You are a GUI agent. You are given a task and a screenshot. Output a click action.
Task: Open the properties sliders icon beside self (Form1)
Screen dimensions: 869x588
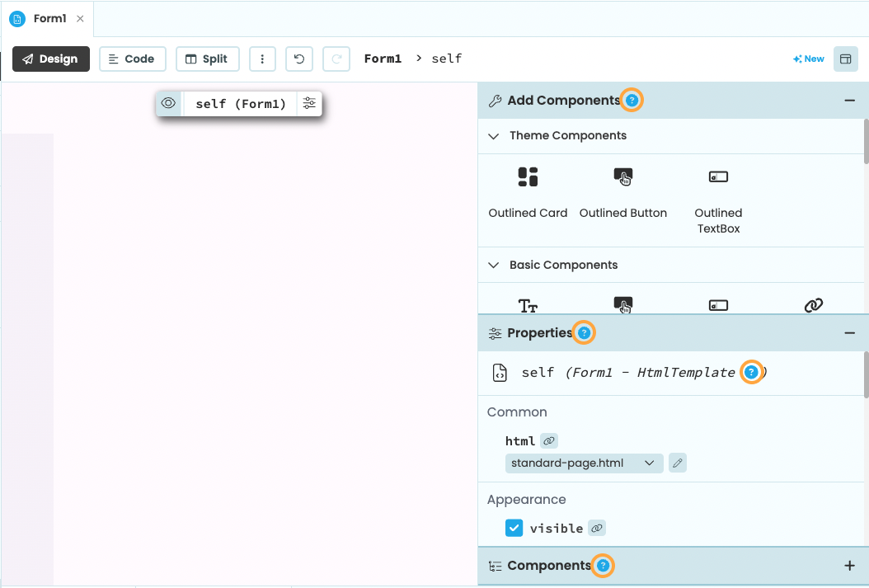pos(309,104)
